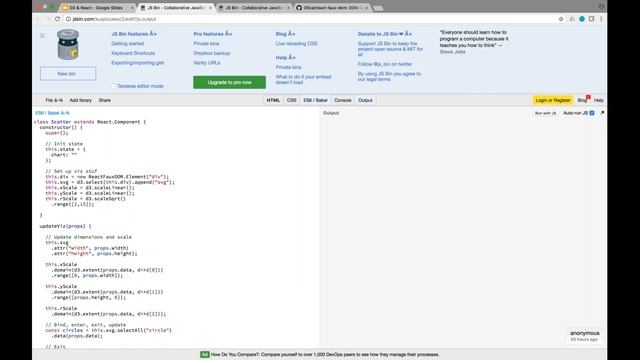Open the Private bins link under Pro features

[x=206, y=44]
